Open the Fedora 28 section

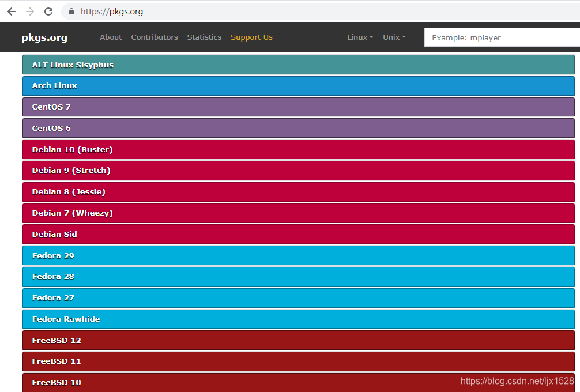(299, 277)
